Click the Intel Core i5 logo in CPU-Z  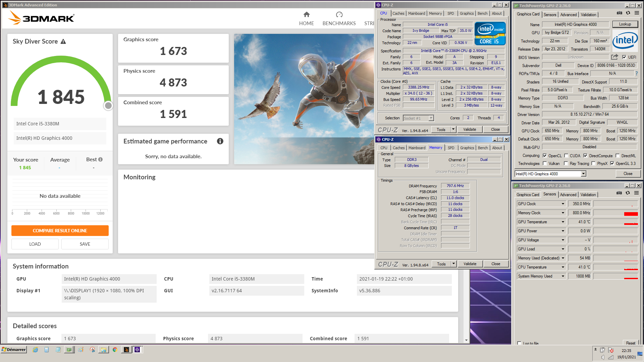point(490,34)
